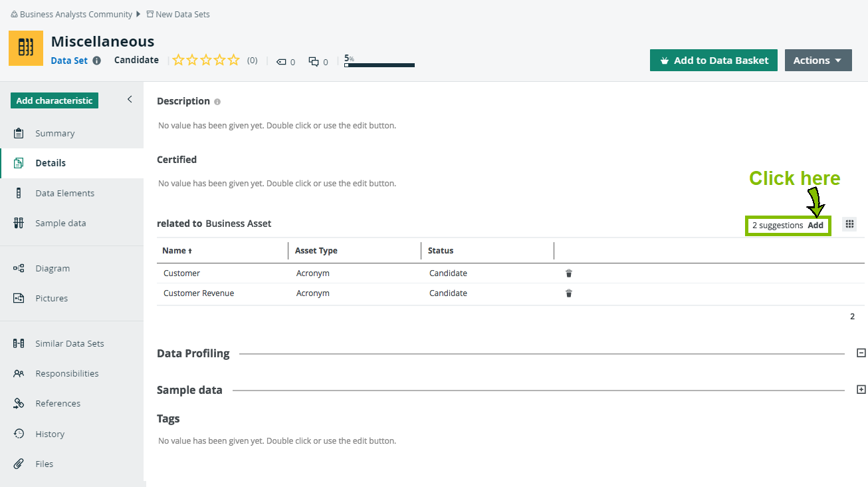Go to the History sidebar tab
Viewport: 868px width, 487px height.
(50, 434)
